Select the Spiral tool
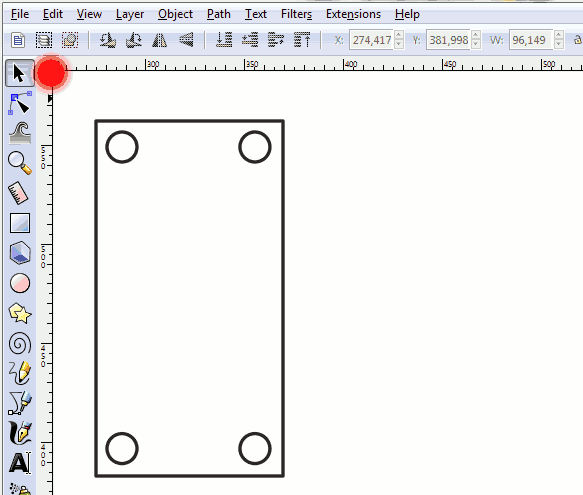Viewport: 583px width, 495px height. (20, 343)
